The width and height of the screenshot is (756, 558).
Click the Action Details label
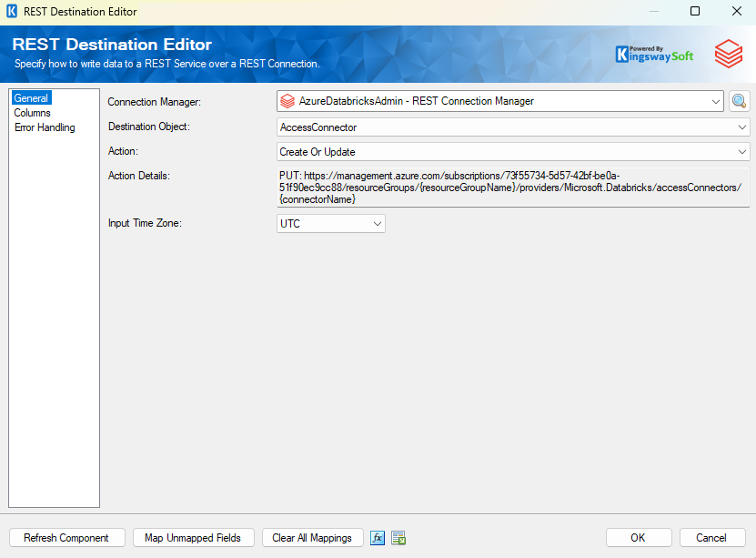click(x=139, y=176)
